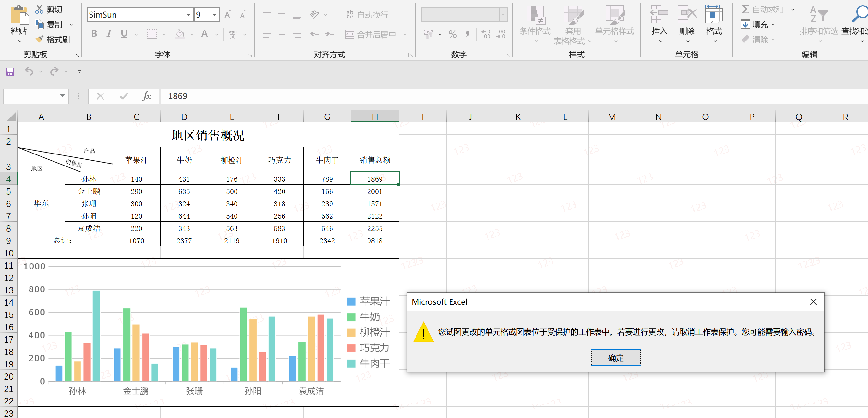The width and height of the screenshot is (868, 418).
Task: Close the Microsoft Excel warning dialog
Action: [x=813, y=302]
